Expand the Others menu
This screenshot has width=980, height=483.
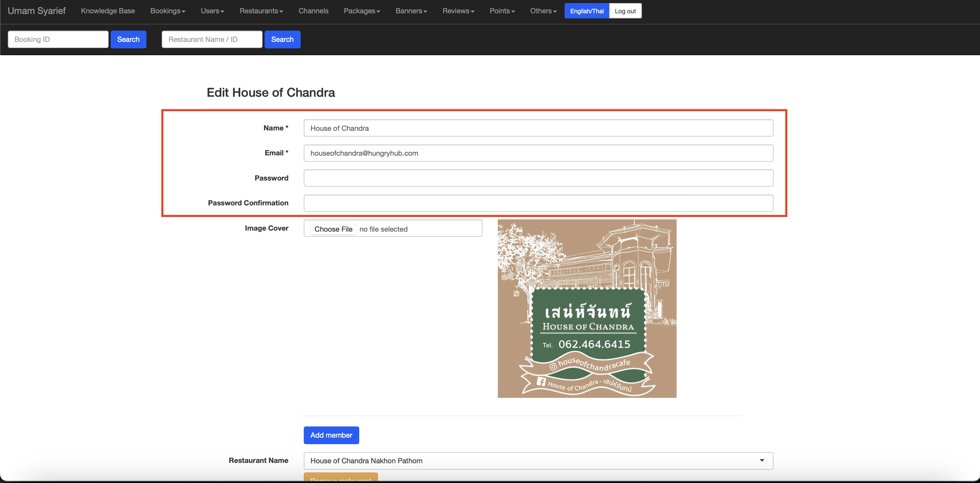[543, 11]
